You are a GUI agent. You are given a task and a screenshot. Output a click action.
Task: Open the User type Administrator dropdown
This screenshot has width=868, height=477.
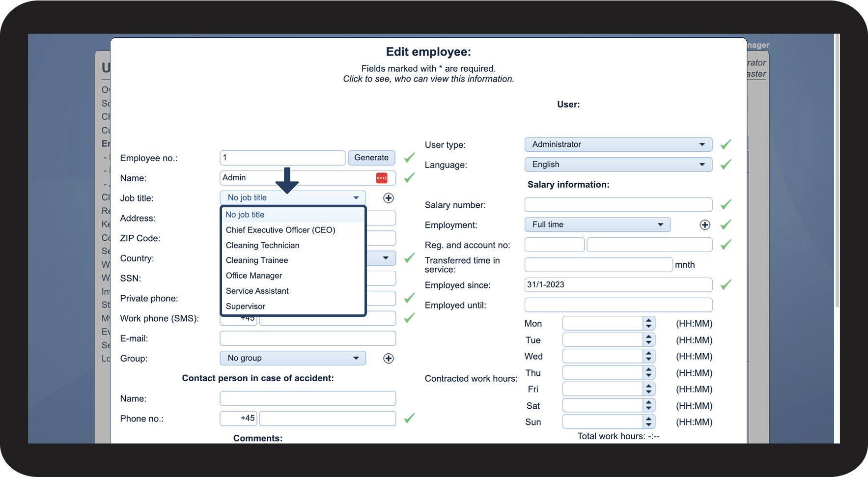pos(618,144)
